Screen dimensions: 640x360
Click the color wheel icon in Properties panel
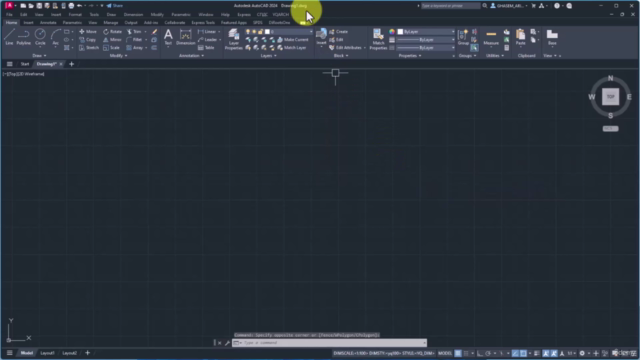392,31
